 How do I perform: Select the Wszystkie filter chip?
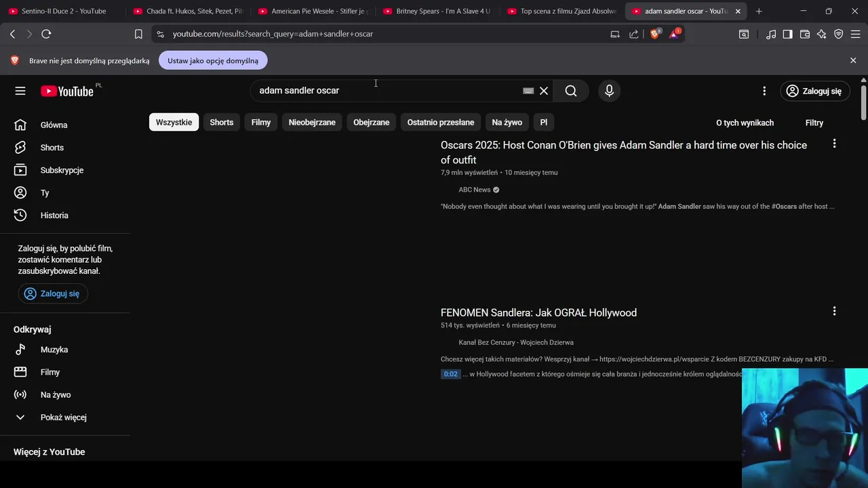[174, 123]
